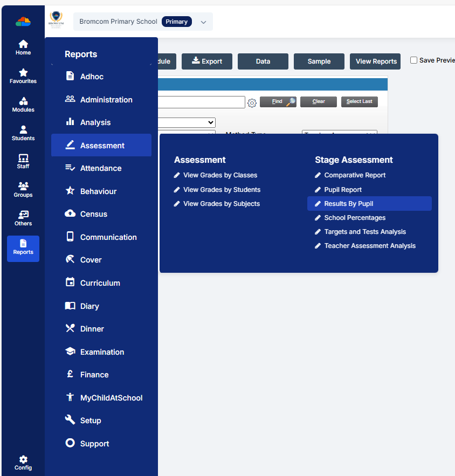Open the Modules icon in sidebar

click(x=23, y=105)
